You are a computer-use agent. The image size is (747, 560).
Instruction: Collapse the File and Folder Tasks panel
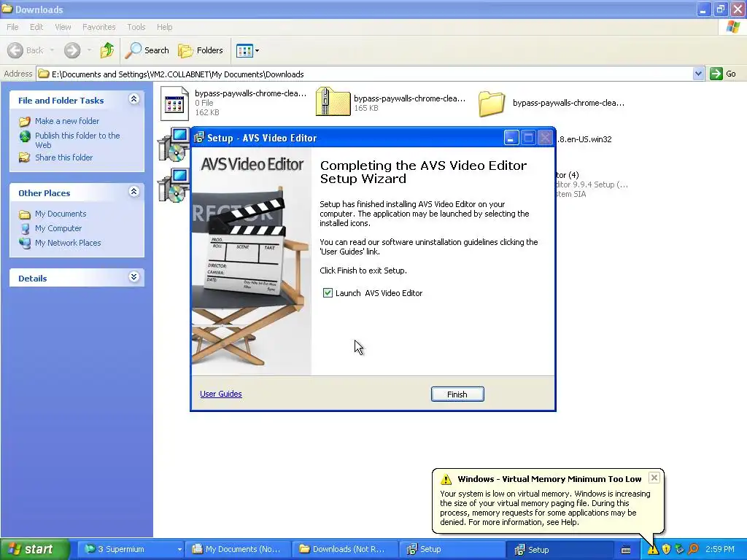point(134,99)
